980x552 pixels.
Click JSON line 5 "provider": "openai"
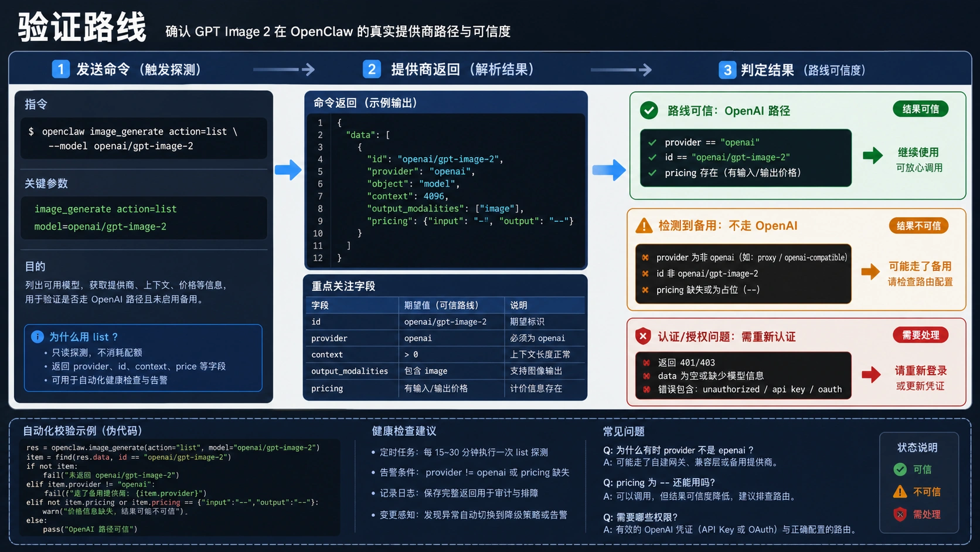coord(421,171)
